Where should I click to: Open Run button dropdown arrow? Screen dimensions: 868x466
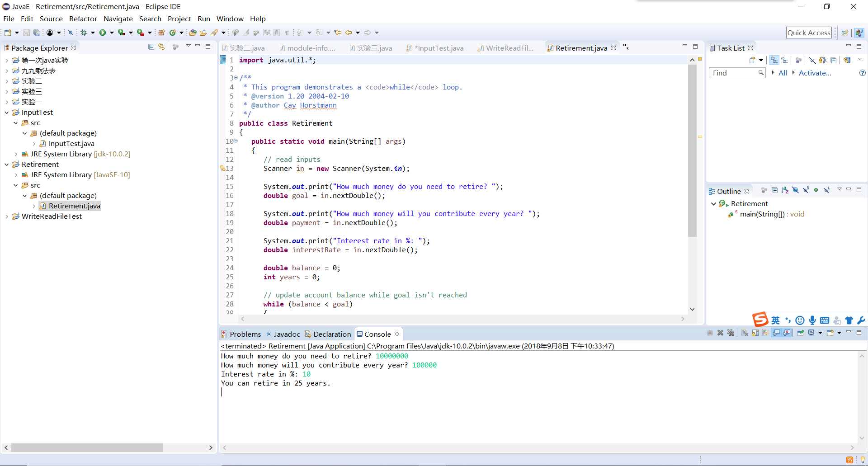pos(112,33)
